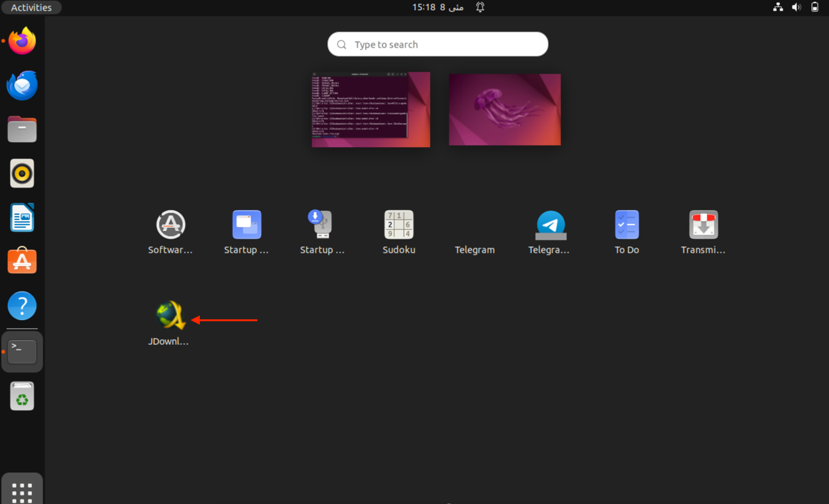Screen dimensions: 829x504
Task: Open the Trash from the dock
Action: tap(22, 396)
